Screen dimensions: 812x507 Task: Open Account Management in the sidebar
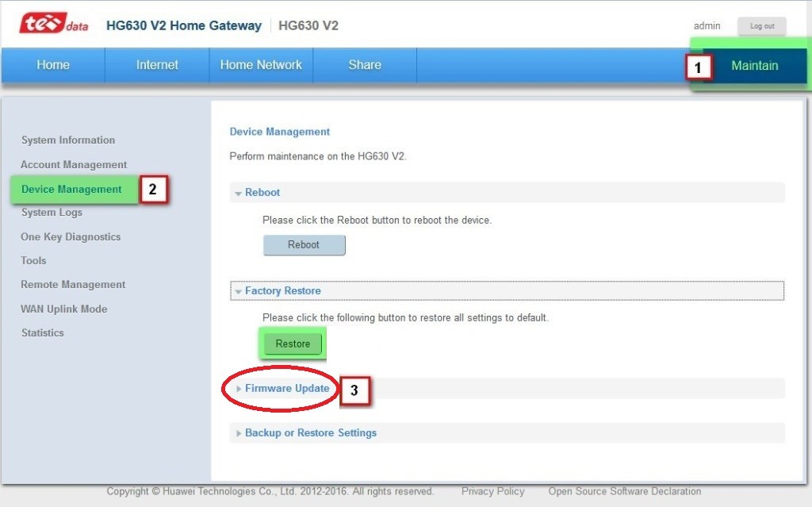pos(74,164)
